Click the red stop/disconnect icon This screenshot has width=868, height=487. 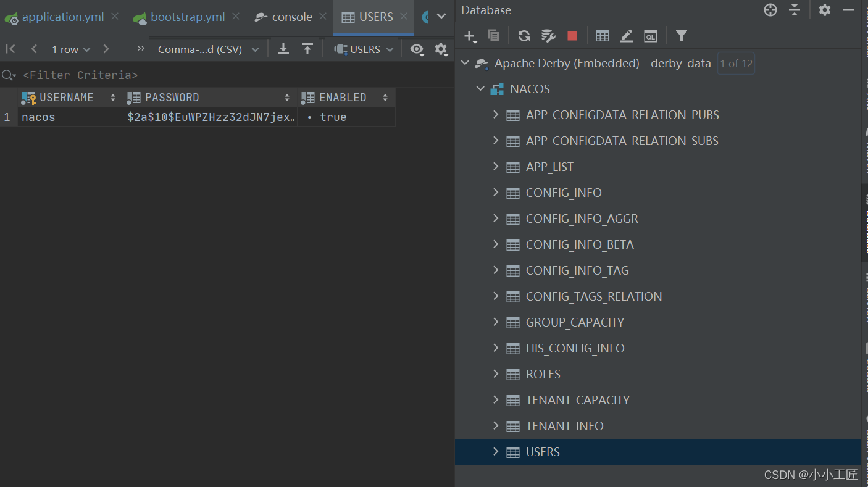point(572,36)
